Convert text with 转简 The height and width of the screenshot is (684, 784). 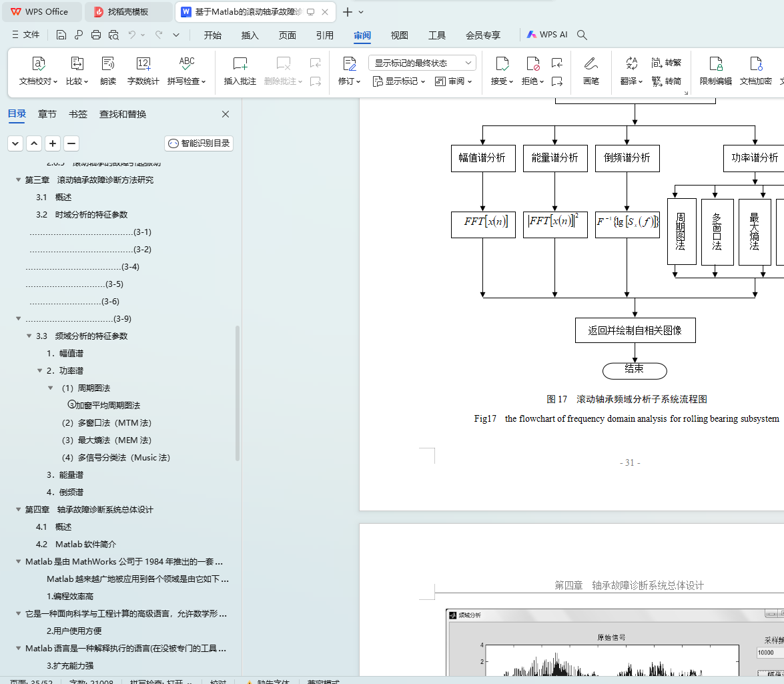tap(667, 81)
